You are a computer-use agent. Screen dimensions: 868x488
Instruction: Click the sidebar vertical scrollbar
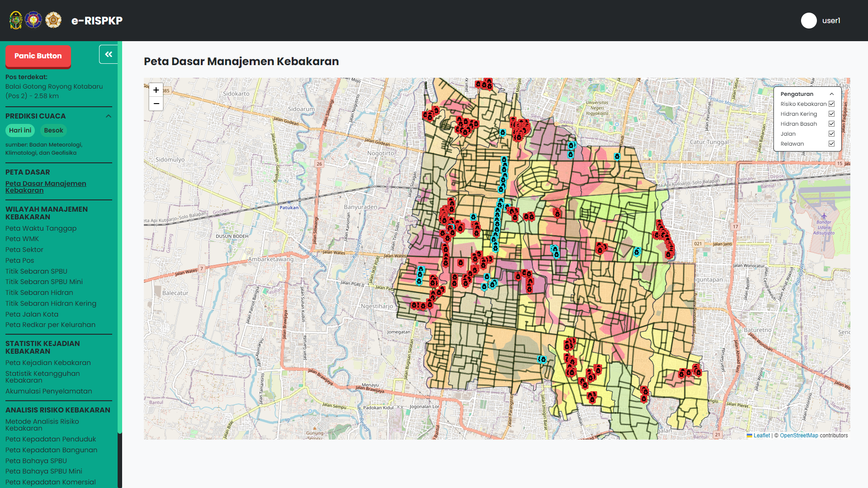(119, 235)
